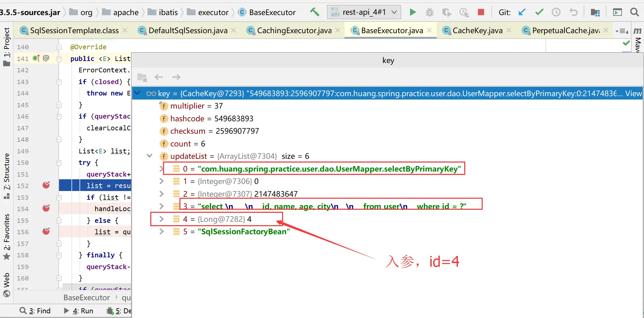Switch to CacheKey.java tab

(477, 30)
